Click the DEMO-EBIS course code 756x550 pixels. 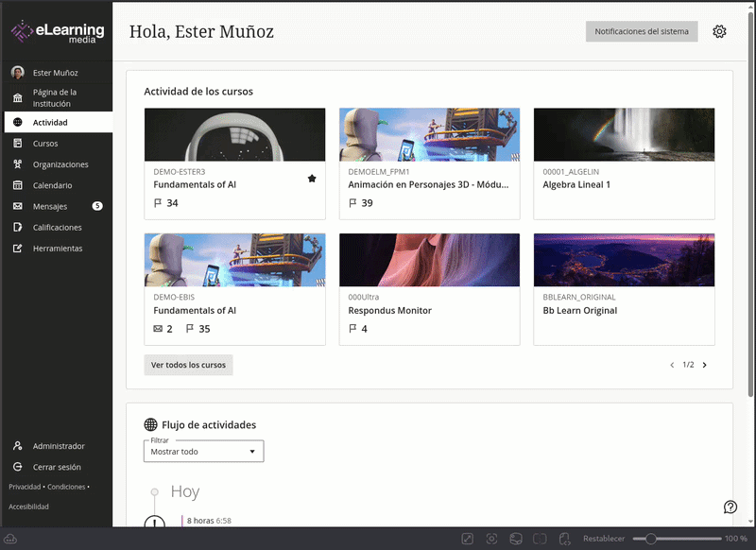[x=174, y=297]
